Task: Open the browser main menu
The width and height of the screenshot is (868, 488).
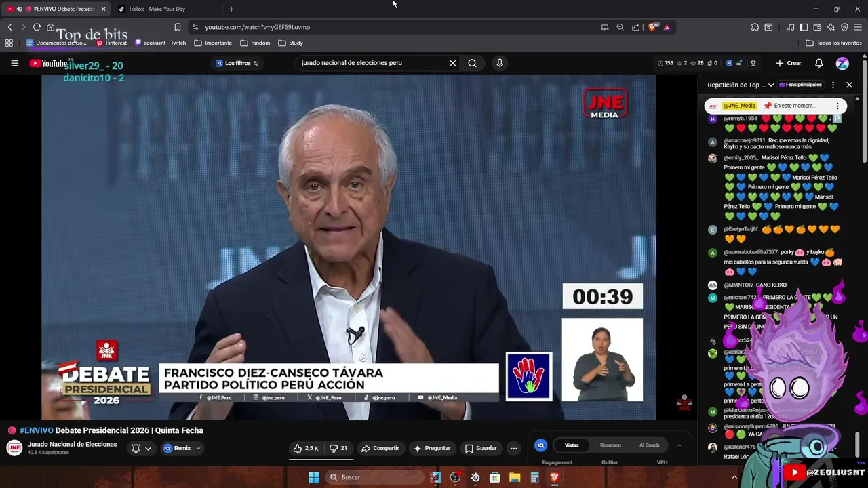Action: click(x=858, y=27)
